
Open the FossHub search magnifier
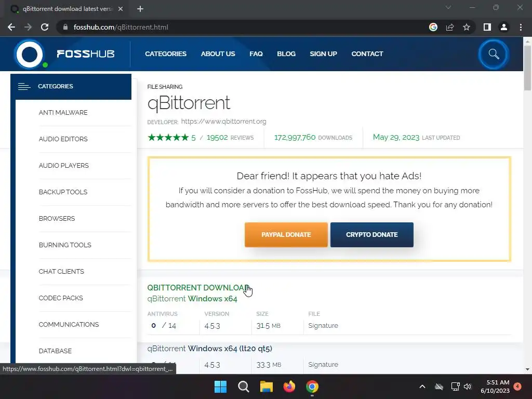click(494, 54)
